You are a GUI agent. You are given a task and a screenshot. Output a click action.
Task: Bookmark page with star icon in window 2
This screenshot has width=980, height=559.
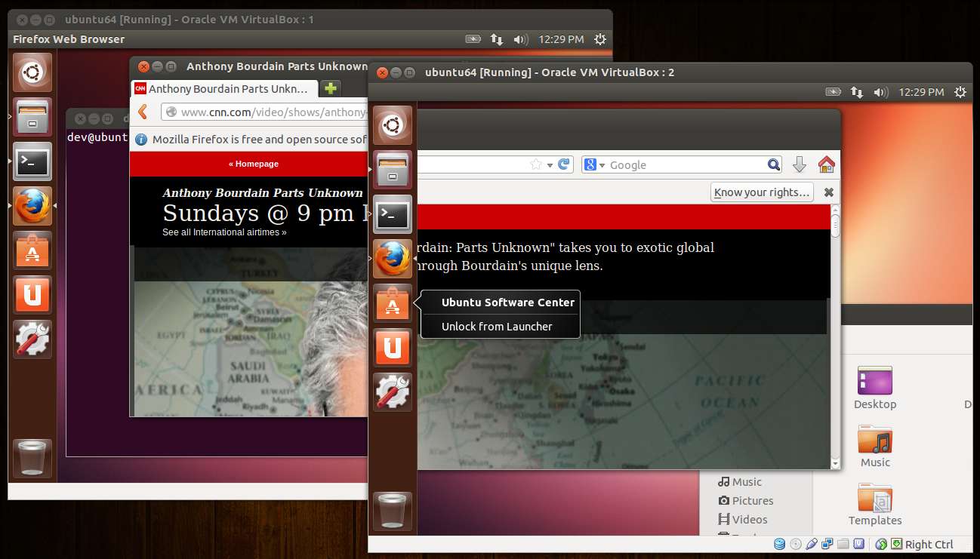pos(536,164)
